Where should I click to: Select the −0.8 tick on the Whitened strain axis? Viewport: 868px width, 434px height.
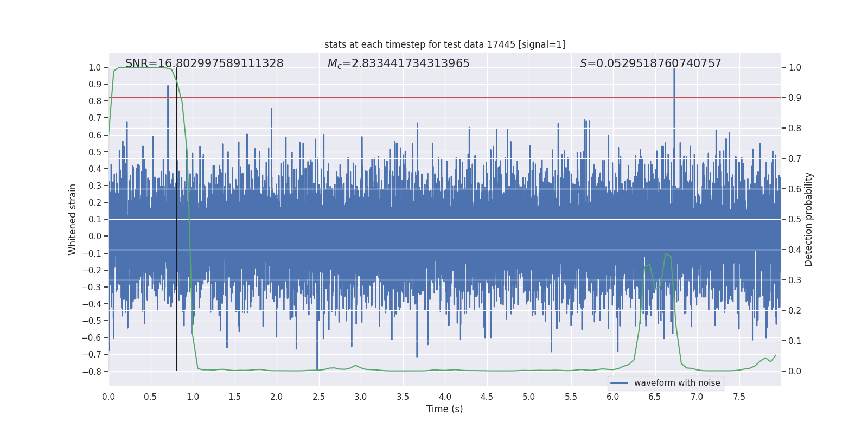pyautogui.click(x=92, y=372)
